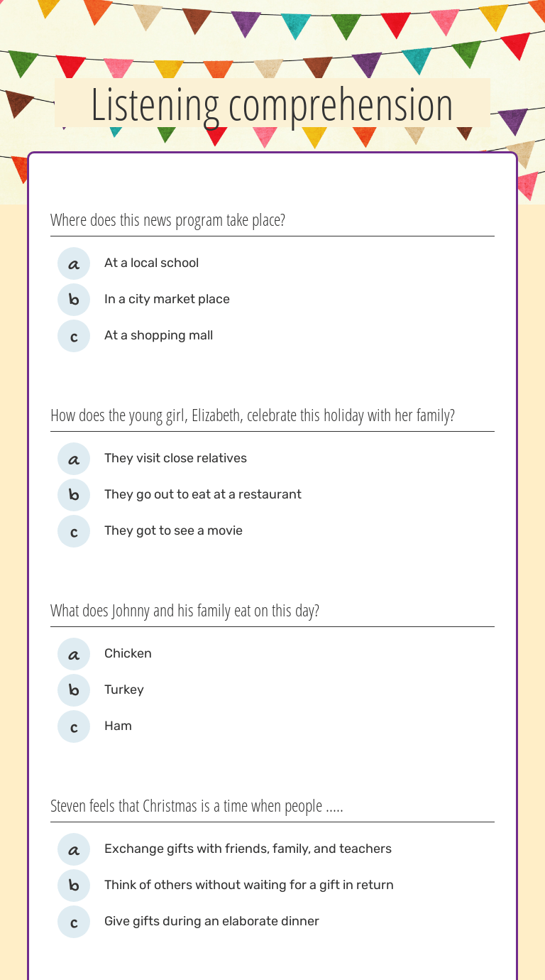Click 'At a local school' answer text
The width and height of the screenshot is (545, 980).
click(151, 263)
